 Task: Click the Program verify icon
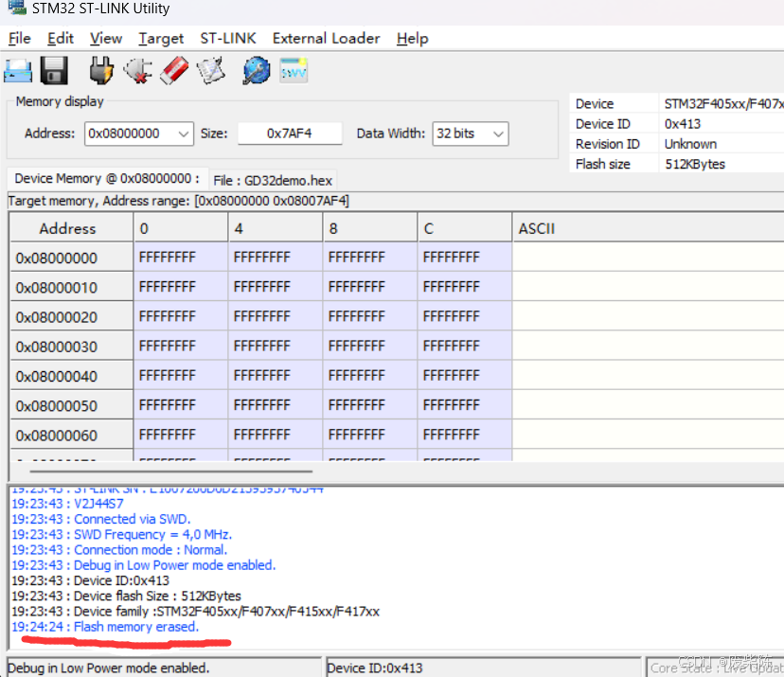(x=210, y=70)
